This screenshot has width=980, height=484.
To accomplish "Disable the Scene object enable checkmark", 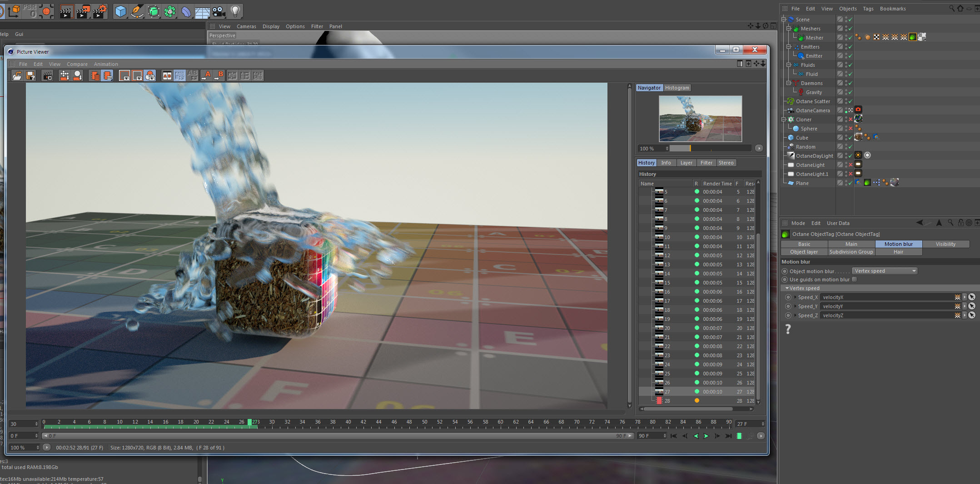I will 851,20.
